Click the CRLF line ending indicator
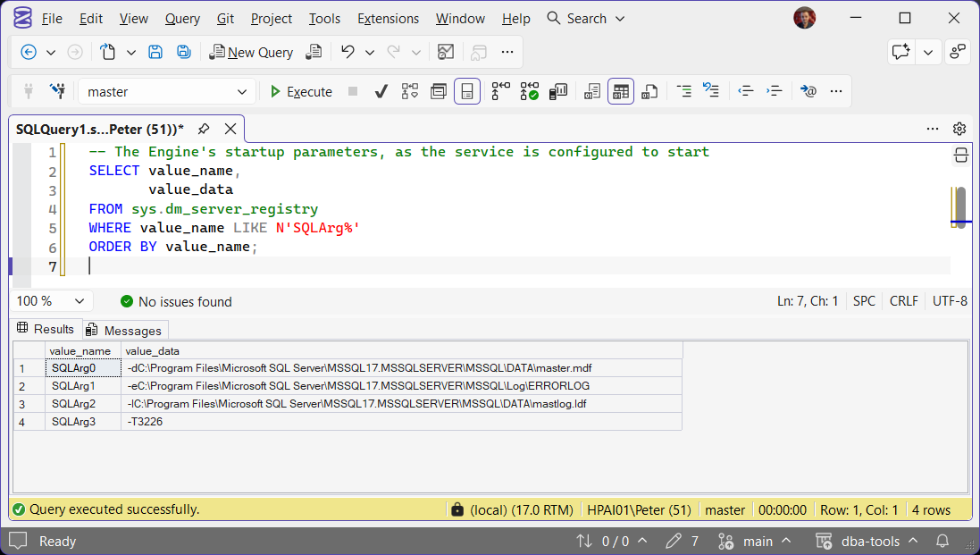Viewport: 980px width, 555px height. pos(903,301)
